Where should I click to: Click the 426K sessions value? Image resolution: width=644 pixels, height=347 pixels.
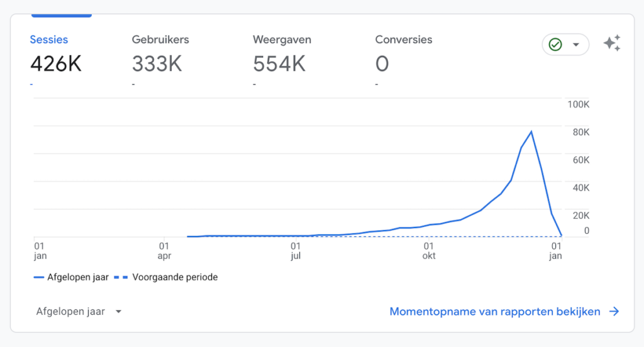click(x=56, y=64)
